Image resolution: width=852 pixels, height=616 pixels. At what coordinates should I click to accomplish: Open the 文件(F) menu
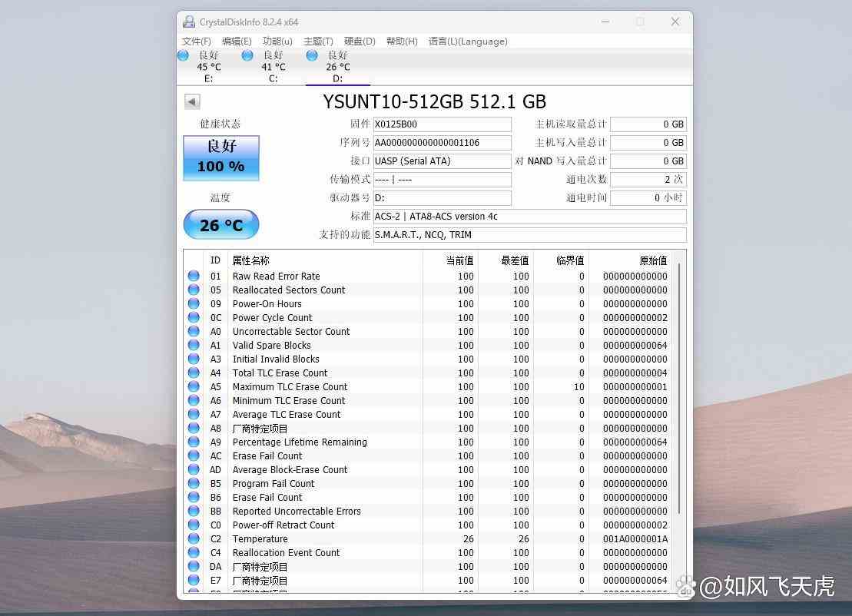(197, 41)
